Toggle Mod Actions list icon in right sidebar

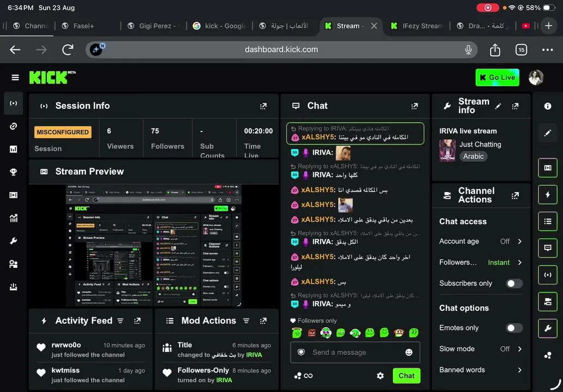[x=548, y=222]
